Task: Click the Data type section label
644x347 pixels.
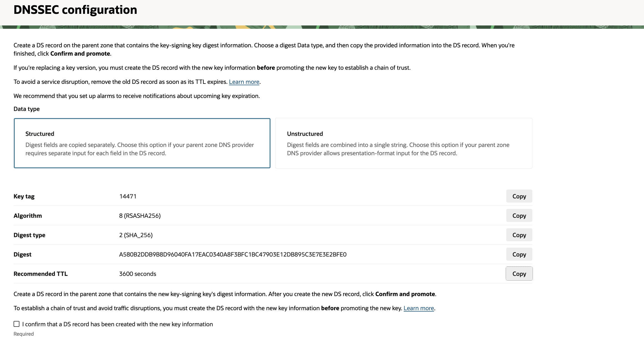Action: [x=26, y=109]
